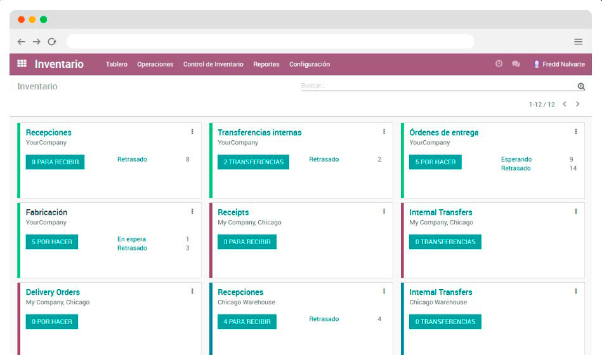Click the browser back arrow
The image size is (602, 364).
pos(22,42)
